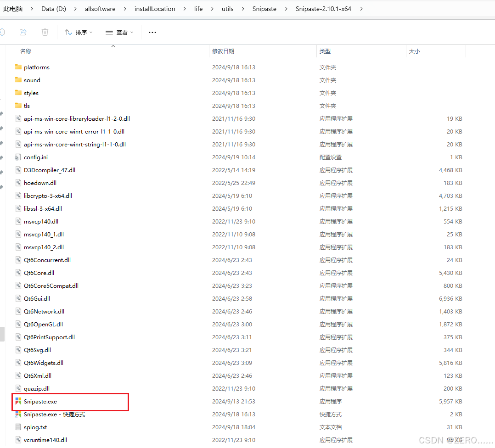This screenshot has height=448, width=495.
Task: Select the Snipaste.exe shortcut icon
Action: [x=18, y=414]
